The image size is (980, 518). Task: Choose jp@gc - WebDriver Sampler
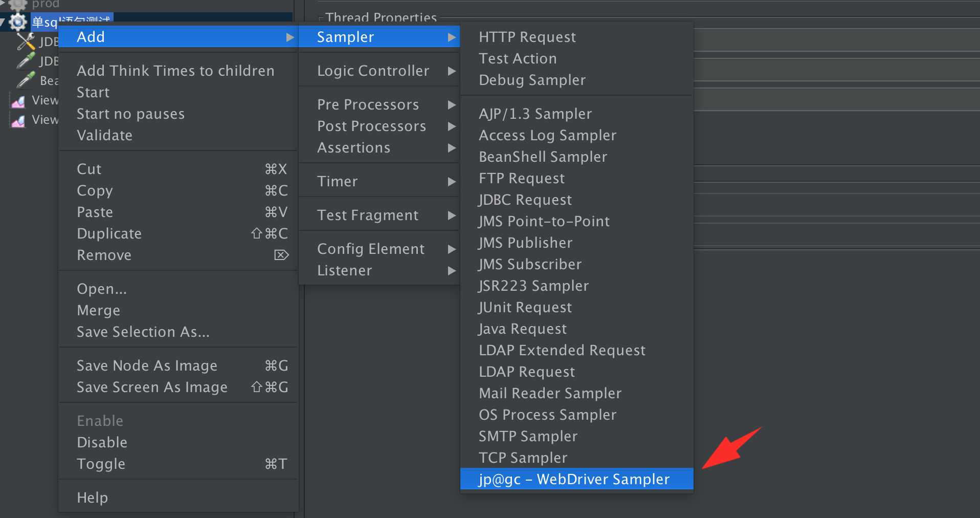(574, 479)
